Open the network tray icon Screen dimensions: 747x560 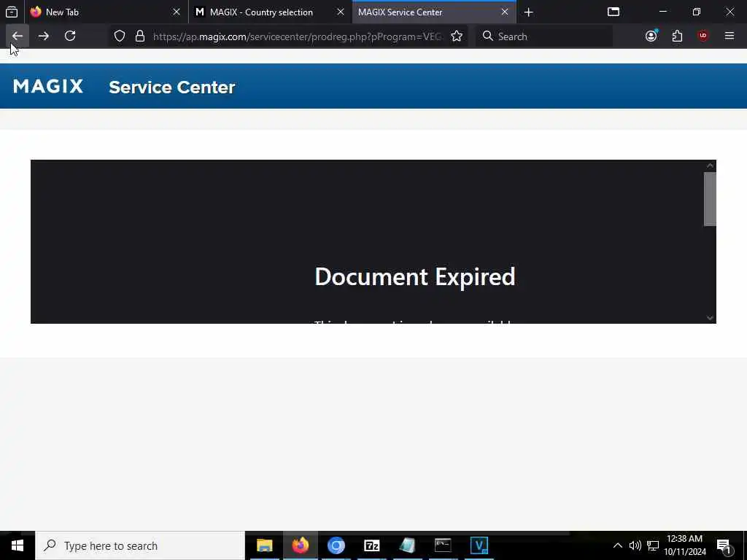pos(653,545)
